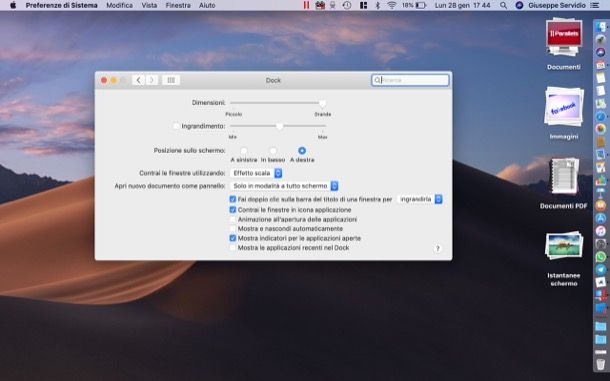Open Siri from the Dock

601,52
